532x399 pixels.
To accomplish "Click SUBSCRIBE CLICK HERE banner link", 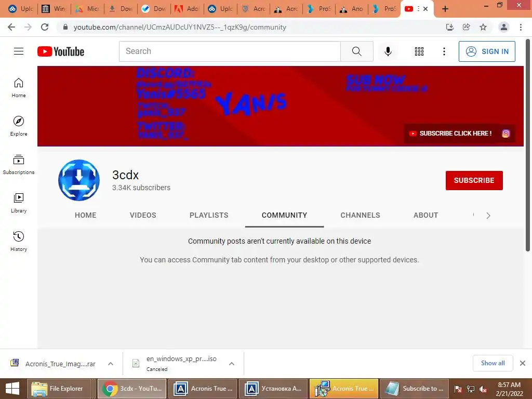I will (x=450, y=134).
